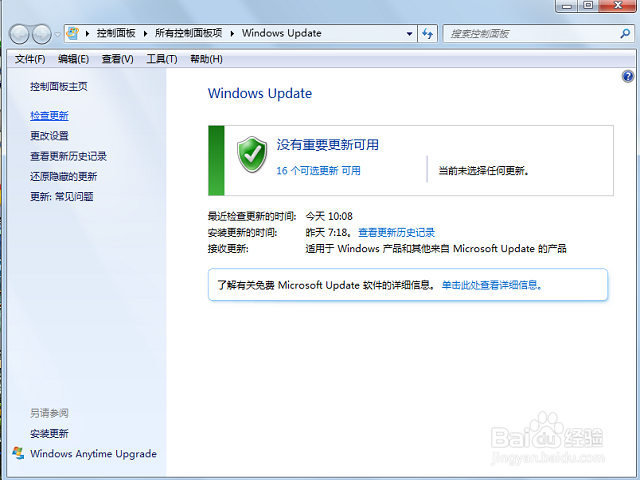Expand the arrow before 控制面板 breadcrumb
The image size is (640, 480).
pyautogui.click(x=87, y=33)
